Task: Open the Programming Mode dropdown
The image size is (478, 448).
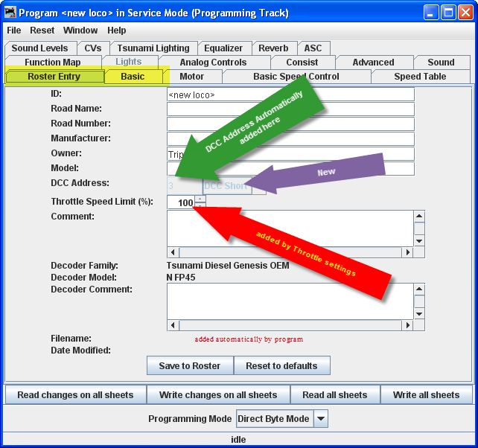Action: point(320,419)
